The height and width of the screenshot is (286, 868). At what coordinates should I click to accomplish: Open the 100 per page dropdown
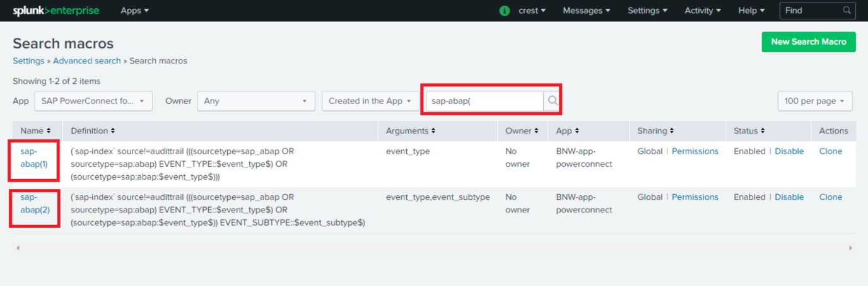click(815, 101)
